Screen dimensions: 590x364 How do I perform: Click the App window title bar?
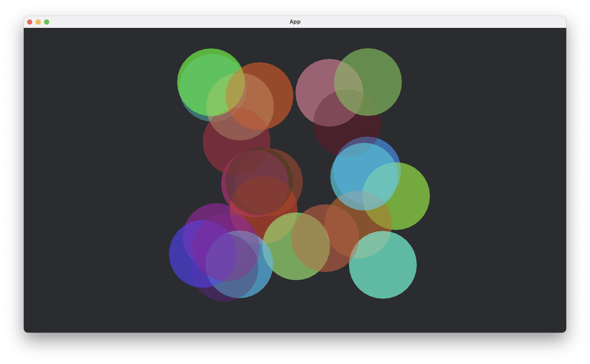point(295,22)
